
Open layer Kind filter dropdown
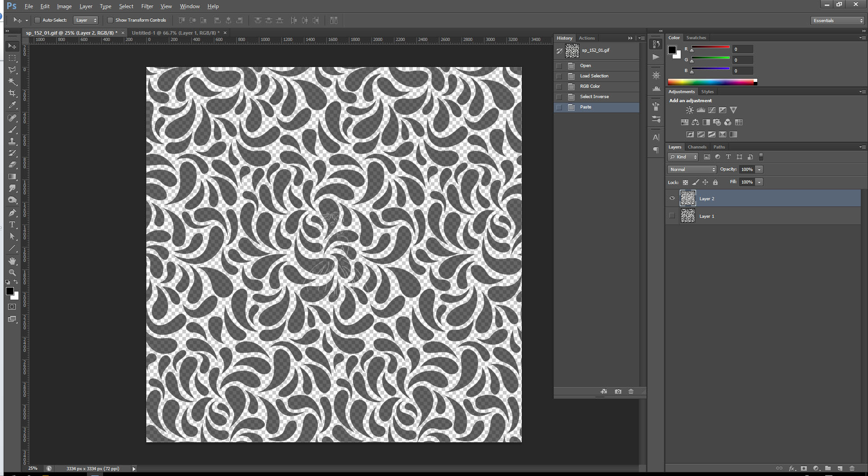pyautogui.click(x=683, y=157)
